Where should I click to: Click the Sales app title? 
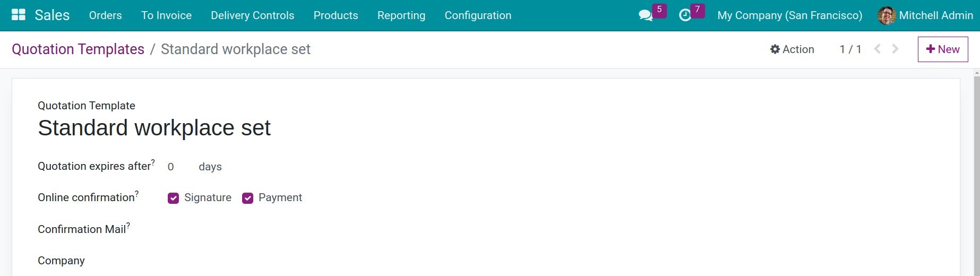pos(52,15)
